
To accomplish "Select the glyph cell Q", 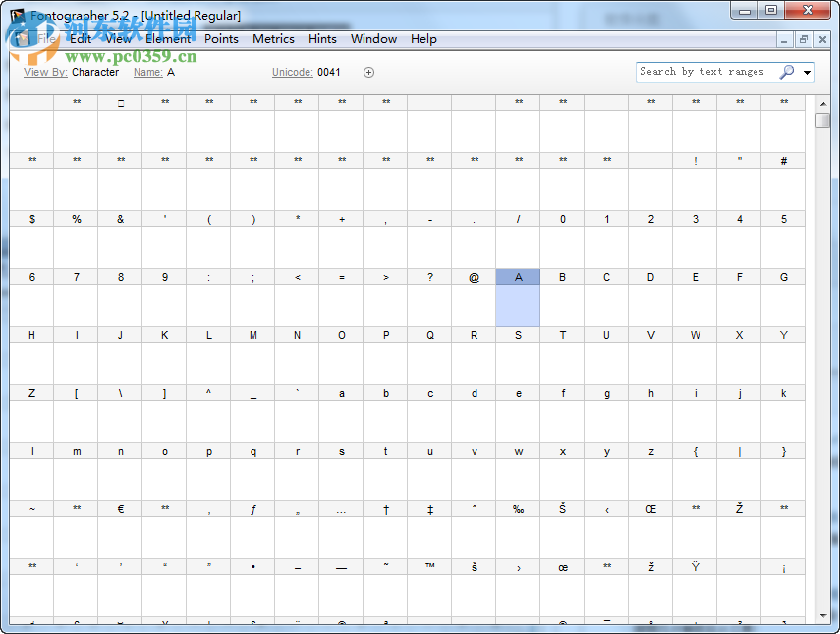I will (429, 356).
